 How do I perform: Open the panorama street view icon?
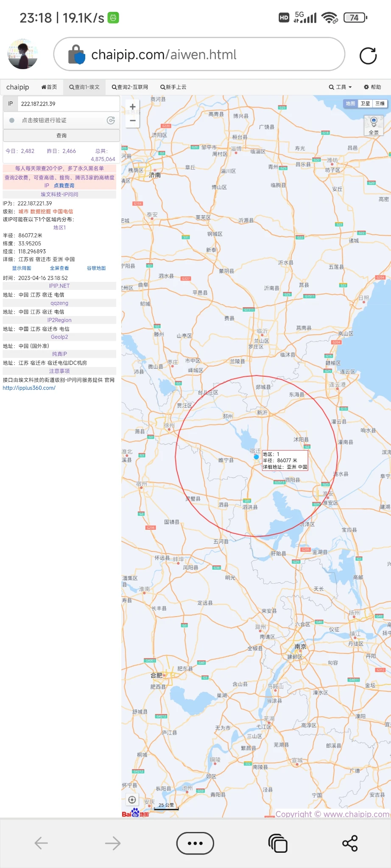tap(374, 125)
